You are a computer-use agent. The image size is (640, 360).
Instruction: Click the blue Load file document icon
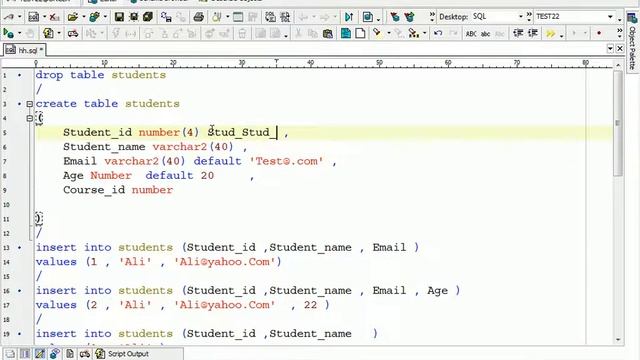(x=346, y=33)
